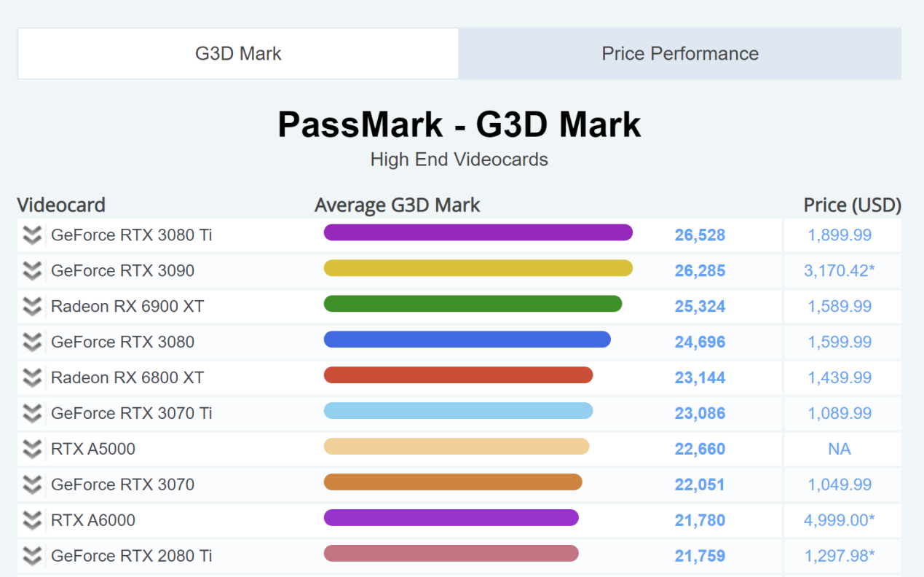Click double-arrow icon next to GeForce RTX 3080
This screenshot has width=924, height=577.
pyautogui.click(x=31, y=342)
